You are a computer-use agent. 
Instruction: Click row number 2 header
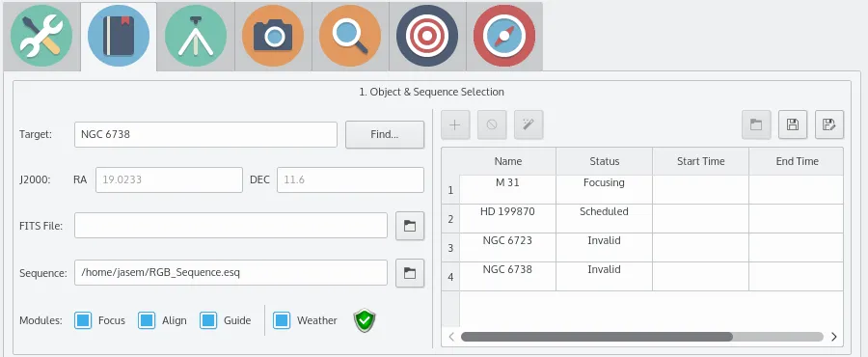point(450,219)
